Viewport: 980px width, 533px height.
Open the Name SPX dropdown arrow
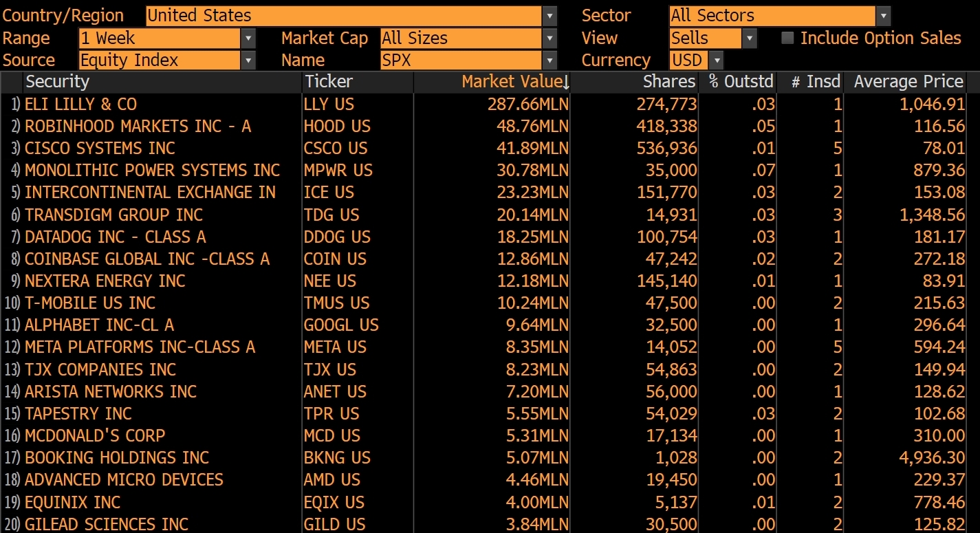pos(549,61)
